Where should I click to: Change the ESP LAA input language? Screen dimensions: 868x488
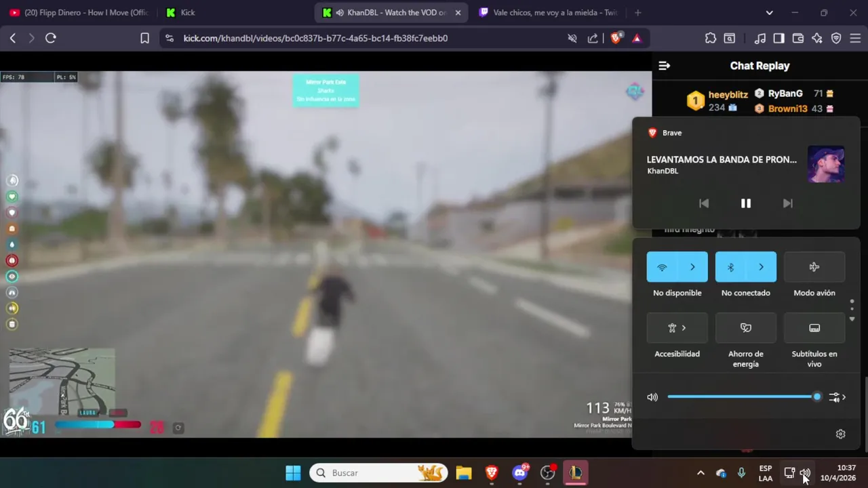tap(765, 473)
